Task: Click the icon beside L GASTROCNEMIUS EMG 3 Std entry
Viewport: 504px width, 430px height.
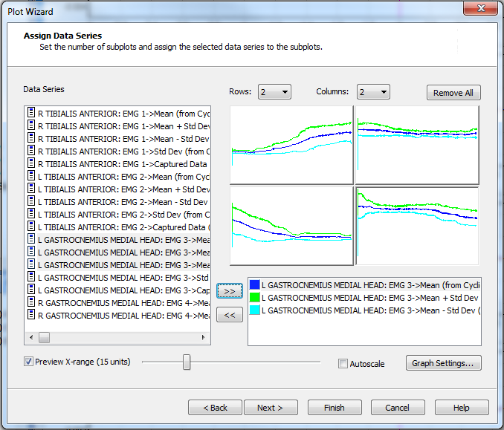Action: [31, 277]
